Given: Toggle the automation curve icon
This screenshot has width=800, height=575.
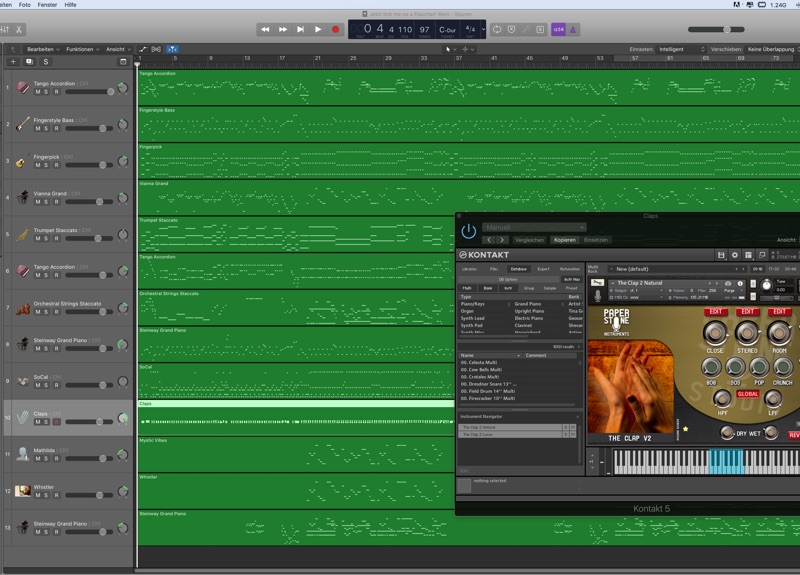Looking at the screenshot, I should point(143,49).
